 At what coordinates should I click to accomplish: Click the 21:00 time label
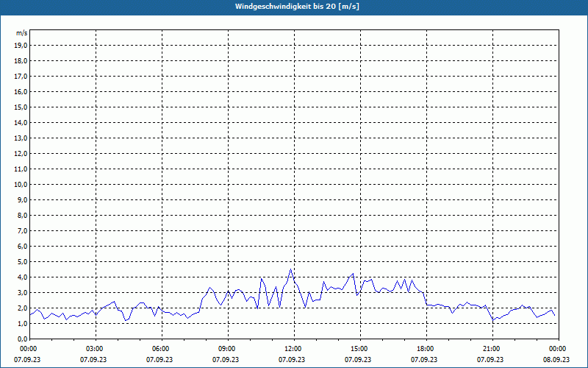[x=492, y=349]
